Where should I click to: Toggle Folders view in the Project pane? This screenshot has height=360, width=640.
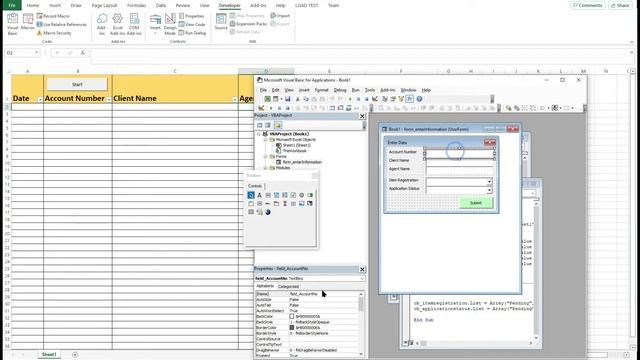click(x=278, y=125)
